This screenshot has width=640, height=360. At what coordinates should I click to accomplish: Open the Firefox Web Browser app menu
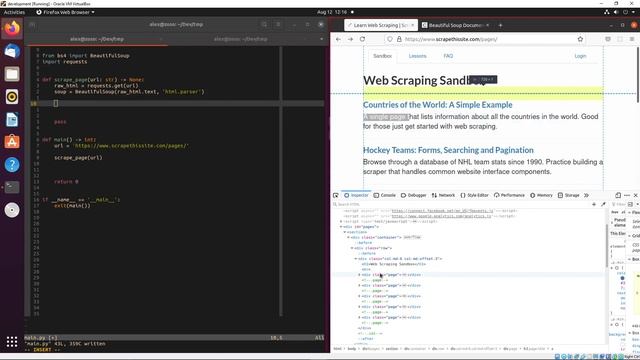pyautogui.click(x=65, y=12)
